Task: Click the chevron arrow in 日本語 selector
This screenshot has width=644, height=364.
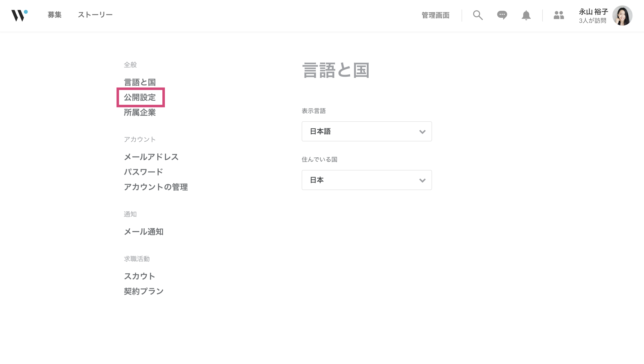Action: point(422,132)
